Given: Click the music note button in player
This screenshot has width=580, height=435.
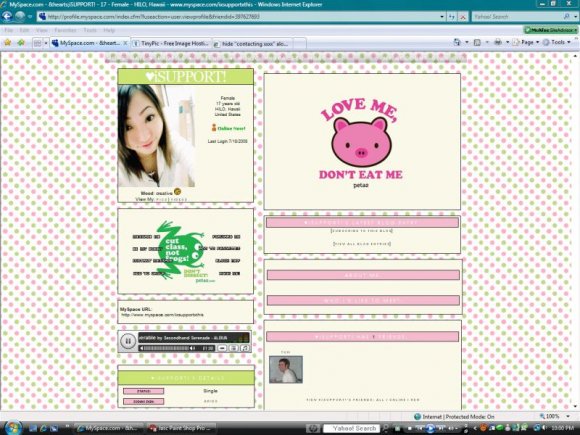Looking at the screenshot, I should point(245,348).
